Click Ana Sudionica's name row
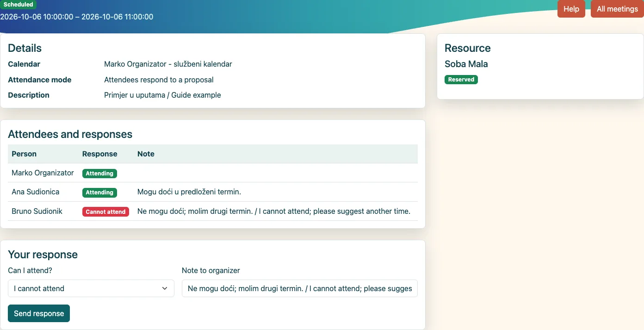The width and height of the screenshot is (644, 330). point(36,192)
